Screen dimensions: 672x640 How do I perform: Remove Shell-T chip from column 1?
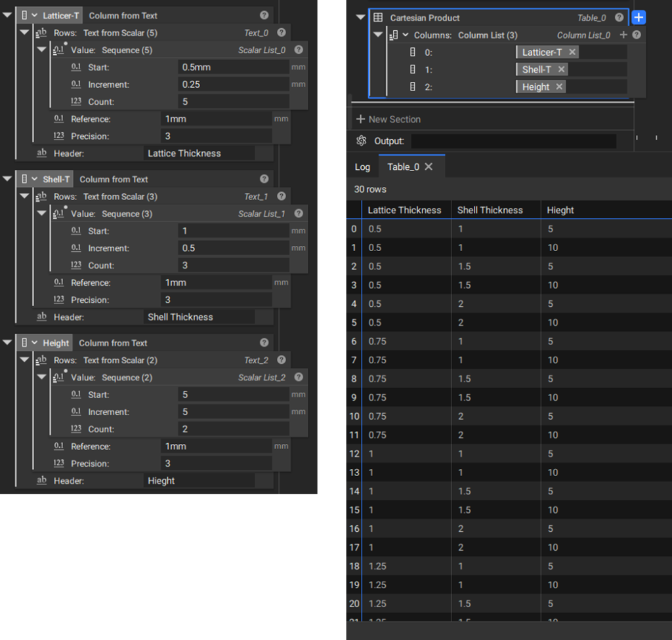tap(562, 70)
